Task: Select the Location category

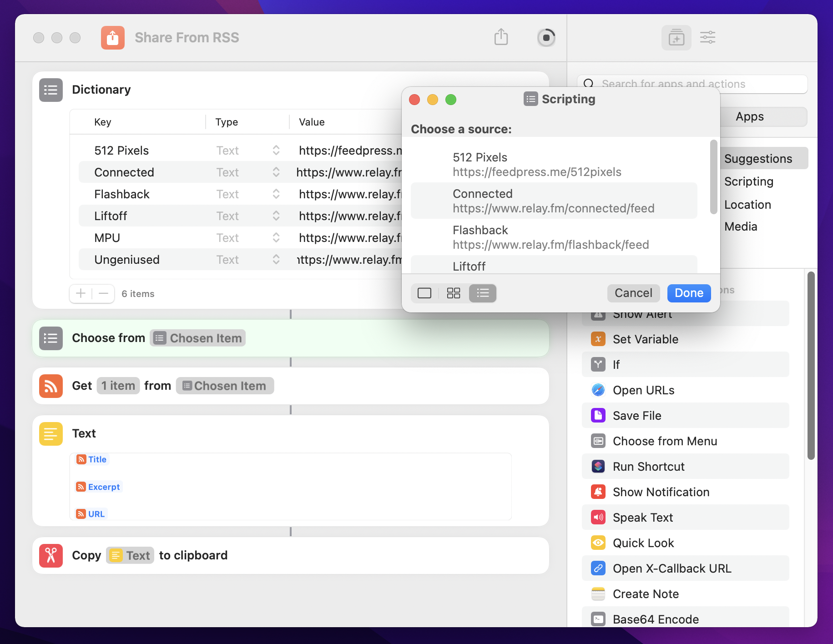Action: coord(747,205)
